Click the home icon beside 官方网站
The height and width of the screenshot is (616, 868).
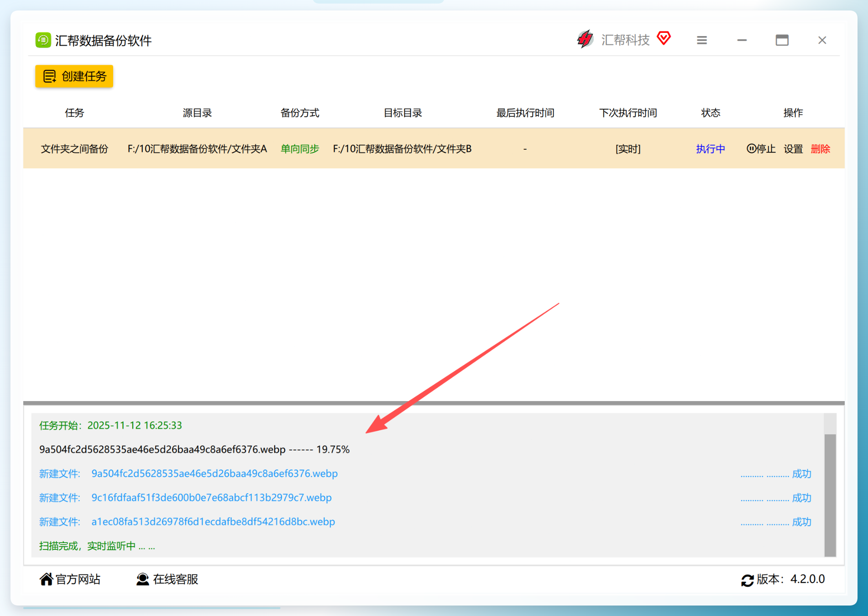click(46, 579)
